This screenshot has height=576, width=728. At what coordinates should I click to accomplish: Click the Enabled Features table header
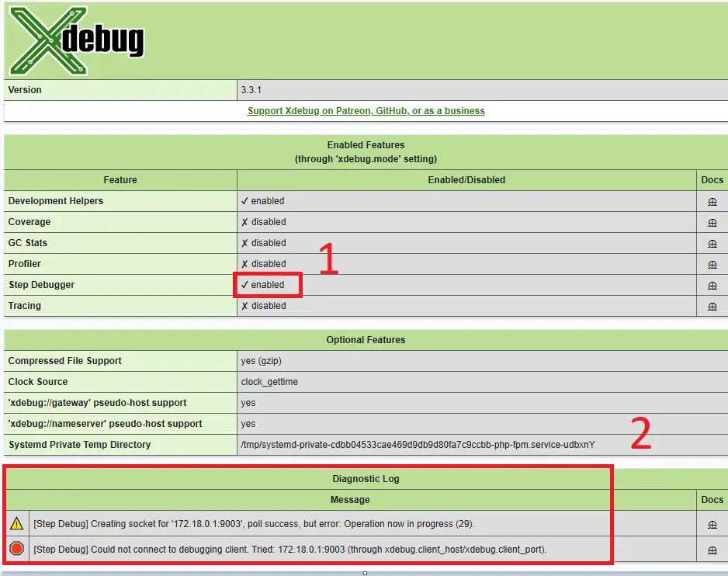click(x=366, y=151)
